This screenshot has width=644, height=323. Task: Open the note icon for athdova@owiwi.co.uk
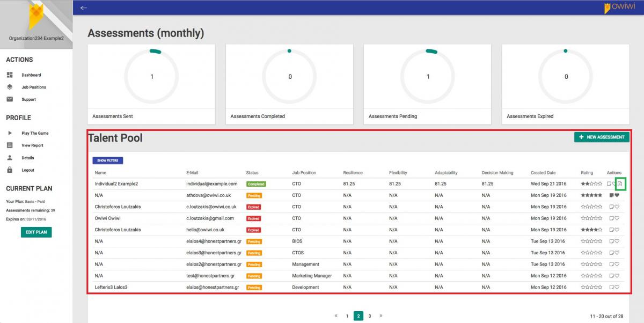[611, 195]
